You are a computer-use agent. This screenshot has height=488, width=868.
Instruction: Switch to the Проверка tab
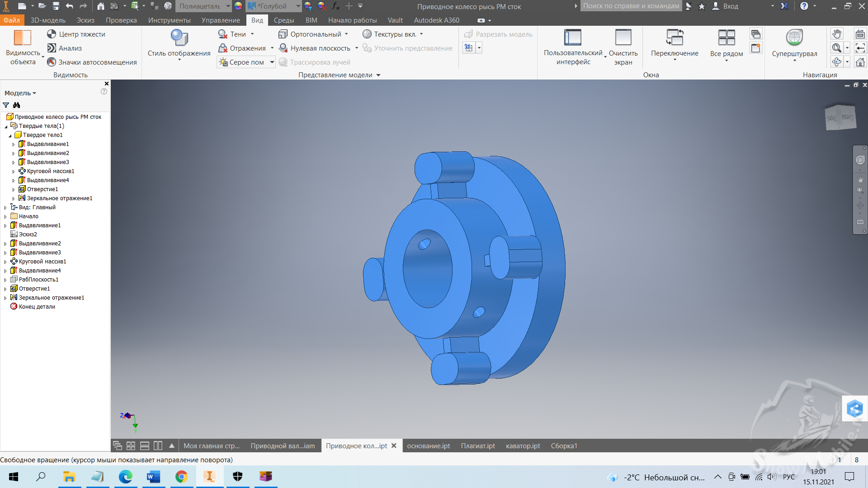(x=121, y=20)
